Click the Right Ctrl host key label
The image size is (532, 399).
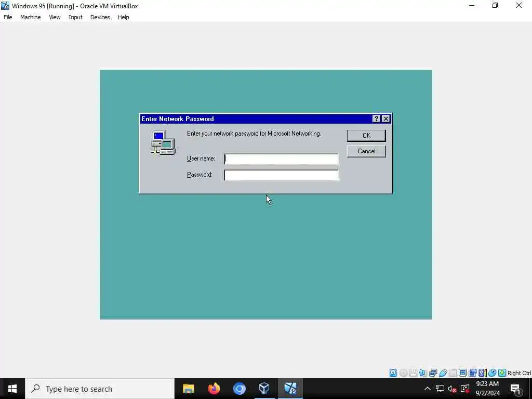pyautogui.click(x=520, y=373)
